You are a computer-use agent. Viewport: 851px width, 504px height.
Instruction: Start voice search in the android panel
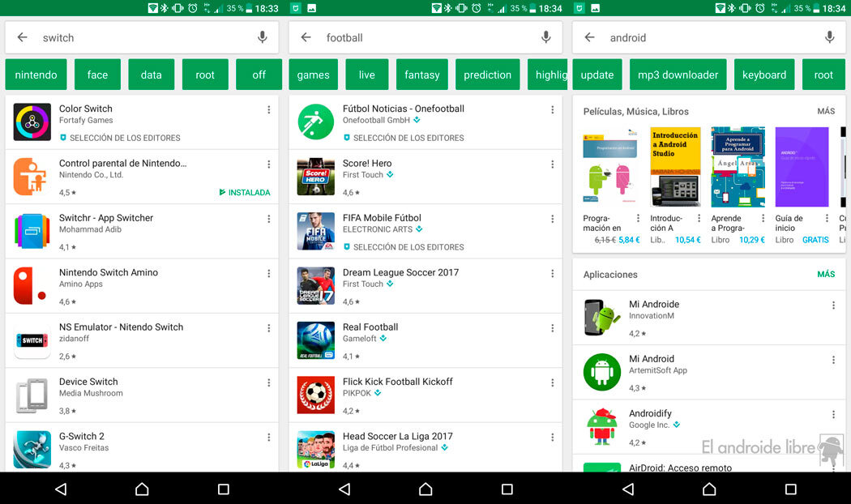click(x=829, y=37)
